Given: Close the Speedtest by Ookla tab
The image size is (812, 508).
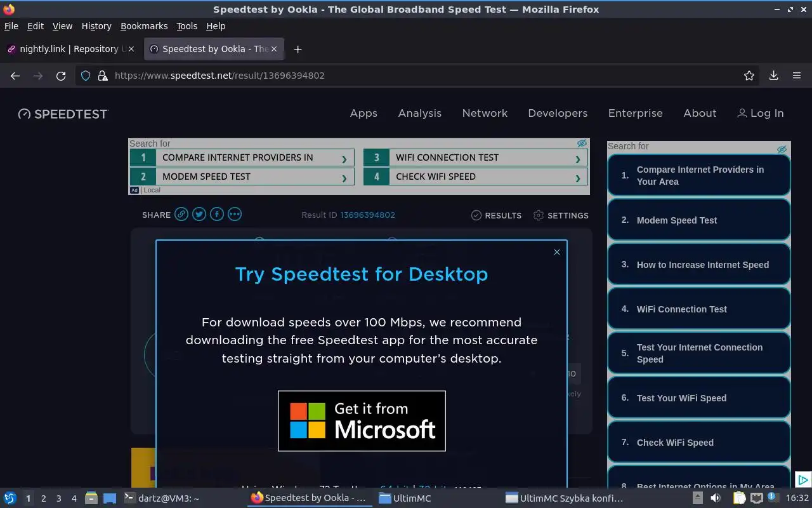Looking at the screenshot, I should pos(275,49).
